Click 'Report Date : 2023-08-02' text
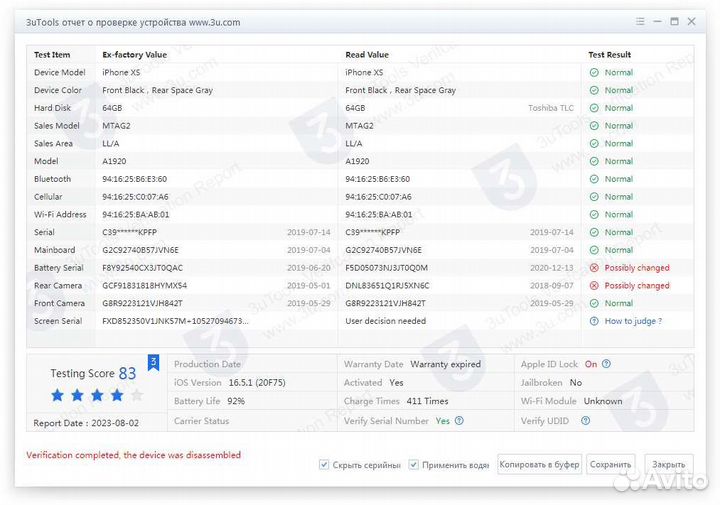 86,423
